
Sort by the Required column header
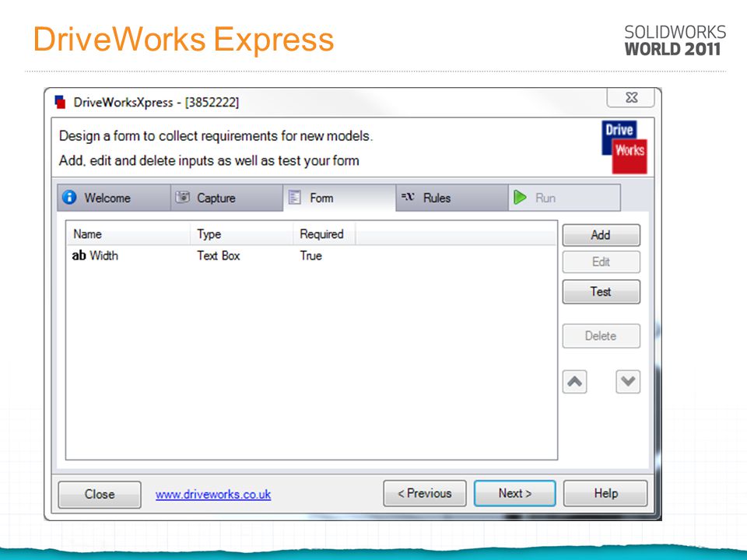[x=324, y=234]
